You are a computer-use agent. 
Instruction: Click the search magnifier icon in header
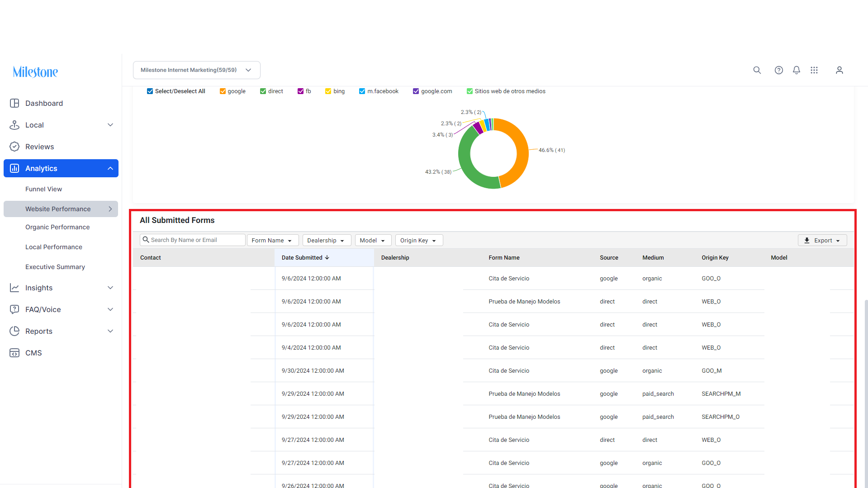pyautogui.click(x=757, y=70)
